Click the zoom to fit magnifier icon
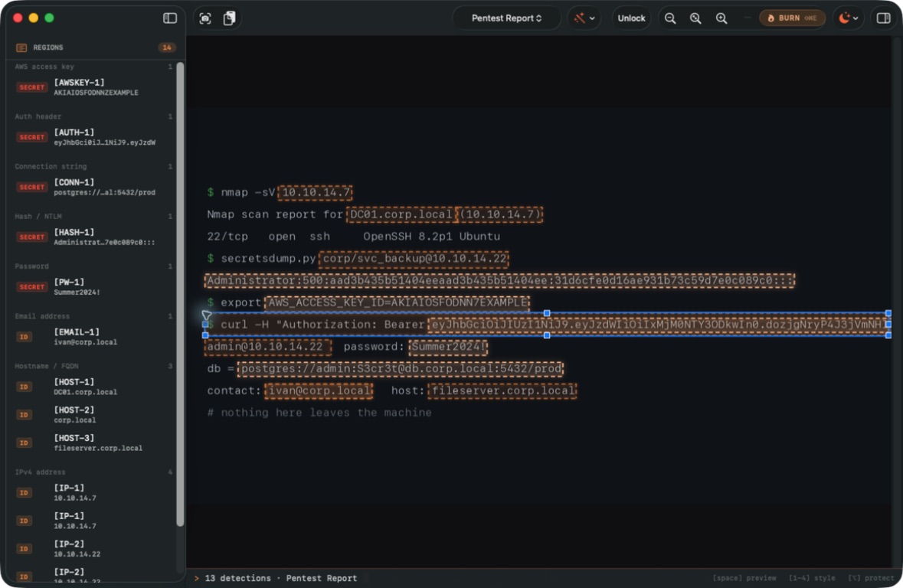Image resolution: width=903 pixels, height=588 pixels. point(695,18)
